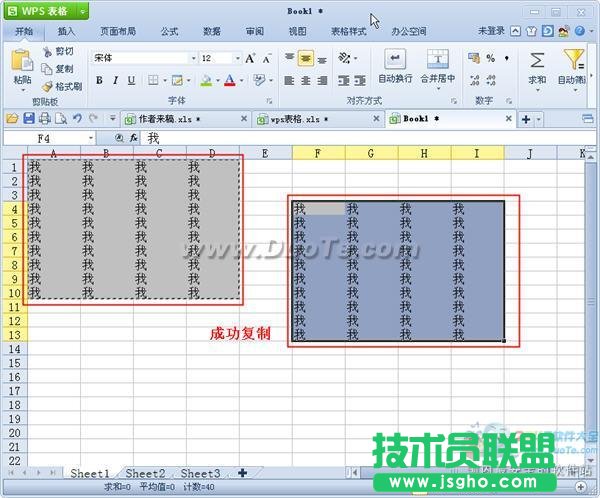This screenshot has width=600, height=498.
Task: Toggle middle vertical alignment
Action: tap(306, 59)
